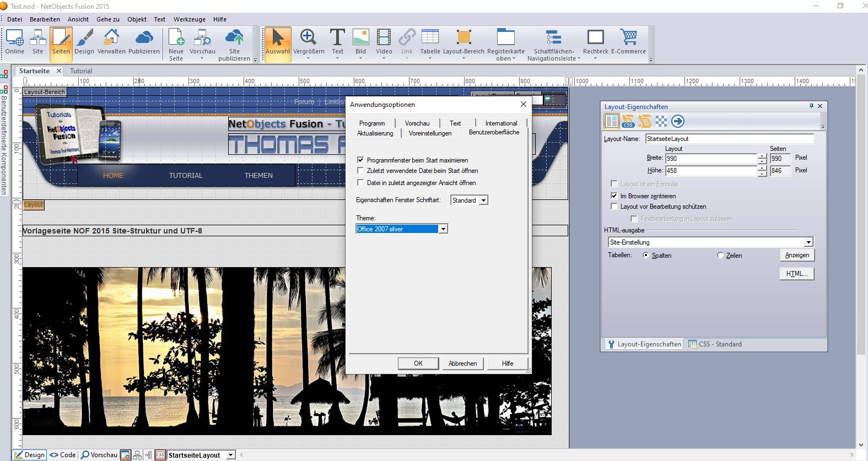Screen dimensions: 868x461
Task: Expand the Eigenschaften Fenster Schriftart dropdown
Action: coord(483,200)
